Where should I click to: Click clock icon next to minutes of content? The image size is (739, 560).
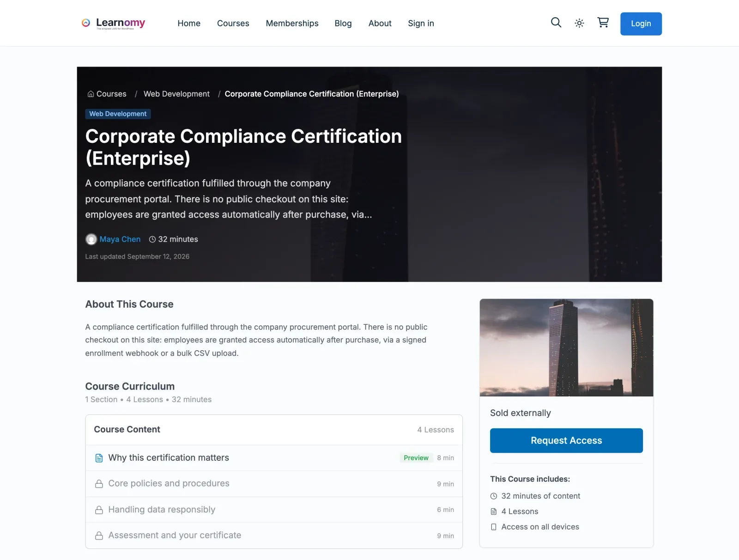(x=494, y=496)
